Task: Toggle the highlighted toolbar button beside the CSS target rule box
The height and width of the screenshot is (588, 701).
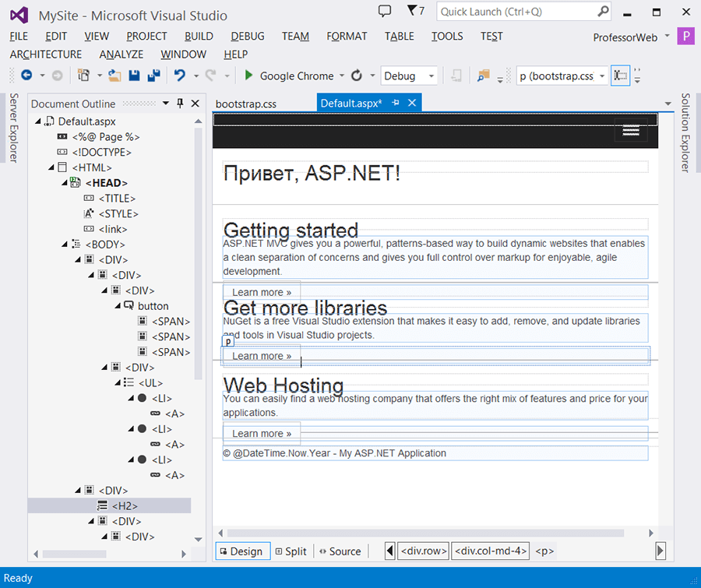Action: tap(620, 76)
